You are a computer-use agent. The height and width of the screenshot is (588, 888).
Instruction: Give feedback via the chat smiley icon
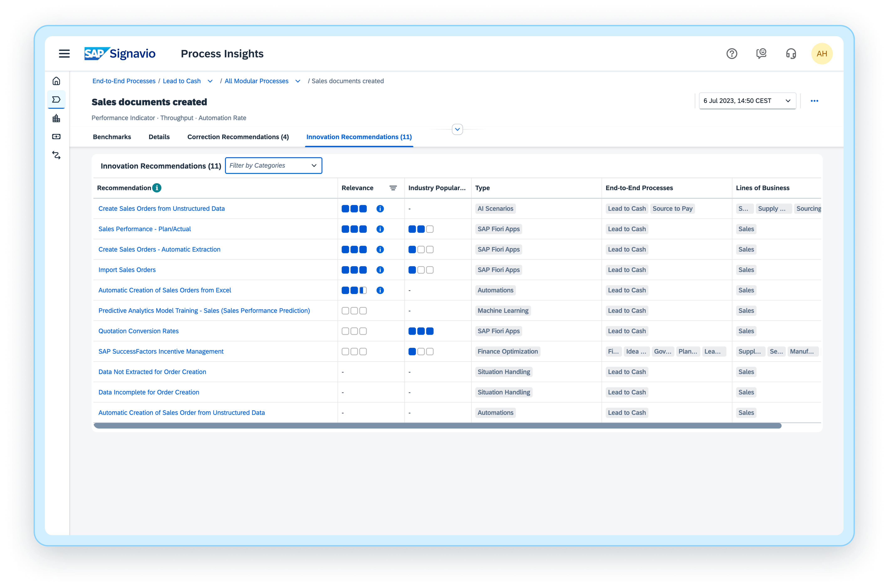[x=762, y=54]
